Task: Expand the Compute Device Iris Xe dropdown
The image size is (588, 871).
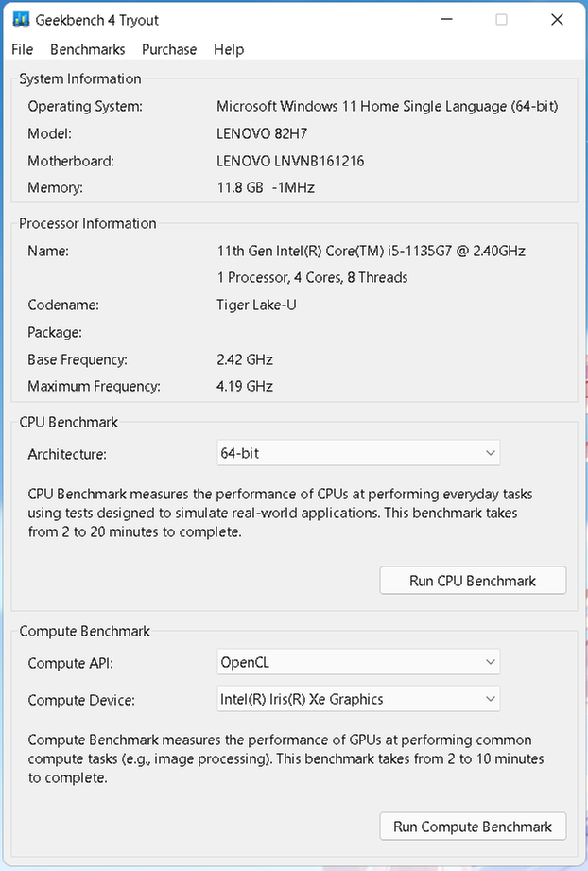Action: pos(358,699)
